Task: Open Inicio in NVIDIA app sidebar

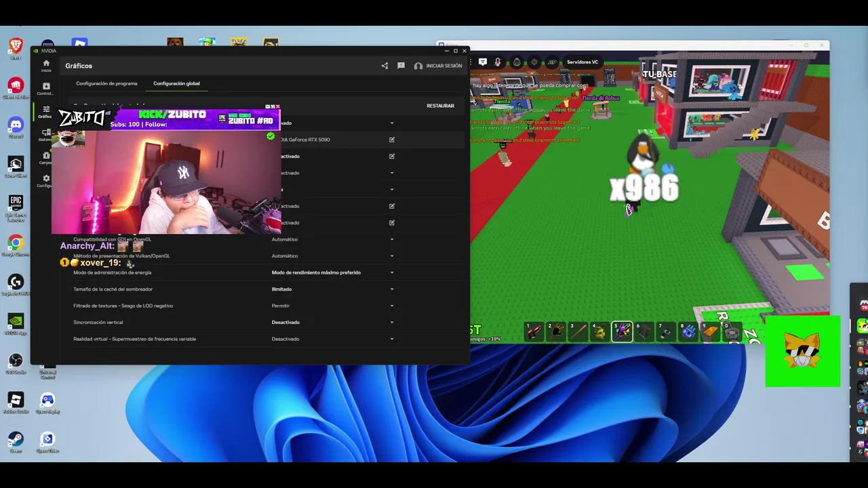Action: pos(46,66)
